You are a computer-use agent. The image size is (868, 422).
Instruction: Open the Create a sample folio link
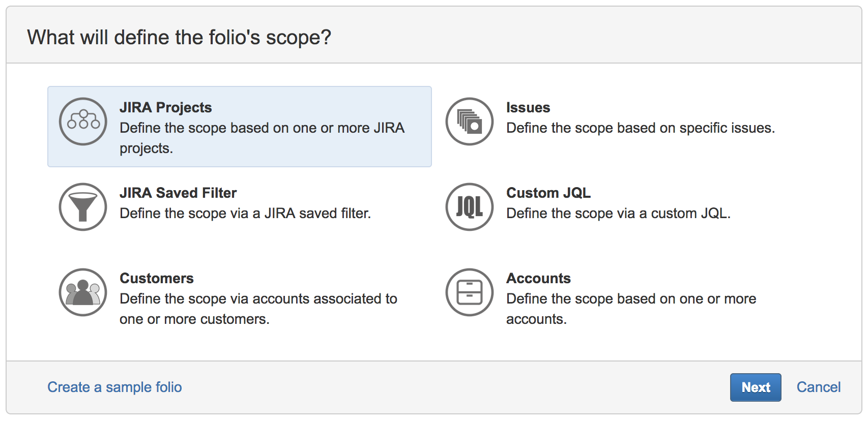tap(114, 387)
